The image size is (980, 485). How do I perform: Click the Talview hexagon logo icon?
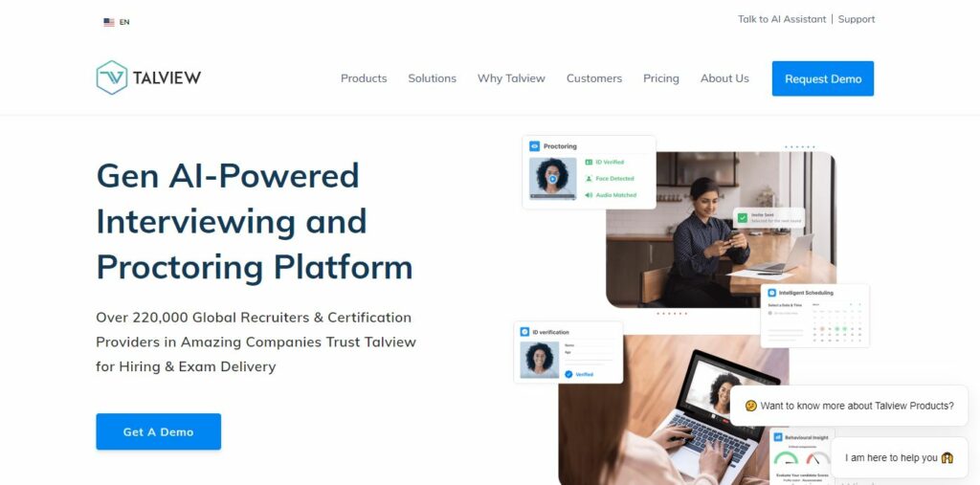112,77
